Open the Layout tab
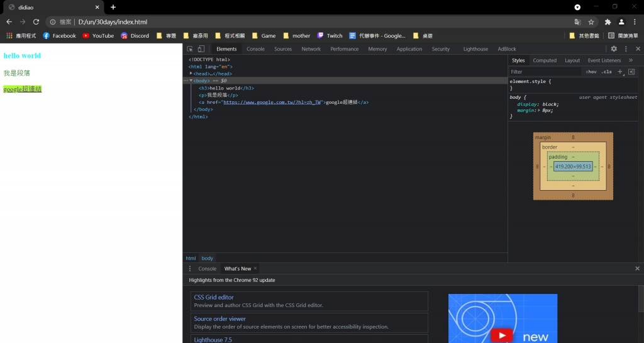This screenshot has width=644, height=343. 572,60
